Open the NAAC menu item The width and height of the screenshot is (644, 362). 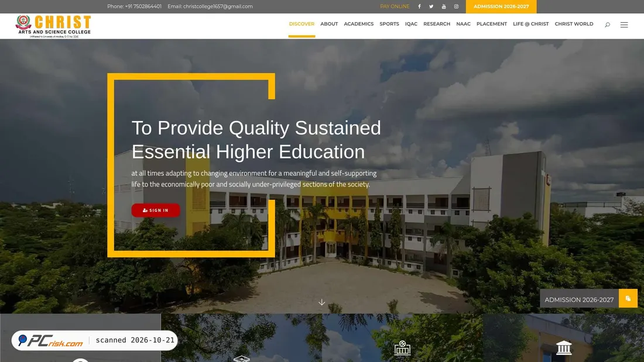[x=463, y=24]
